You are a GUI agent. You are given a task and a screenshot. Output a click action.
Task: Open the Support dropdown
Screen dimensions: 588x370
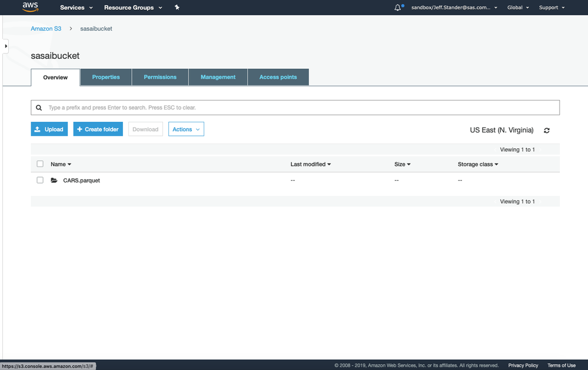(552, 8)
